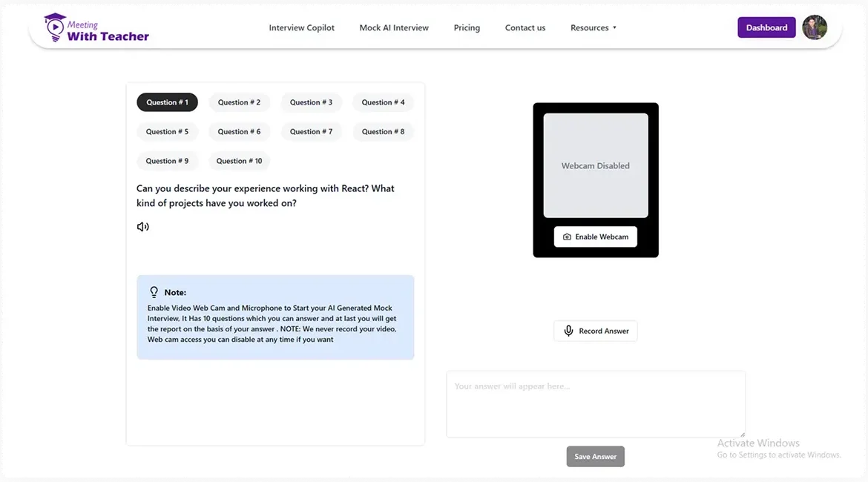Enable Webcam using the camera button
Image resolution: width=868 pixels, height=482 pixels.
pos(595,237)
